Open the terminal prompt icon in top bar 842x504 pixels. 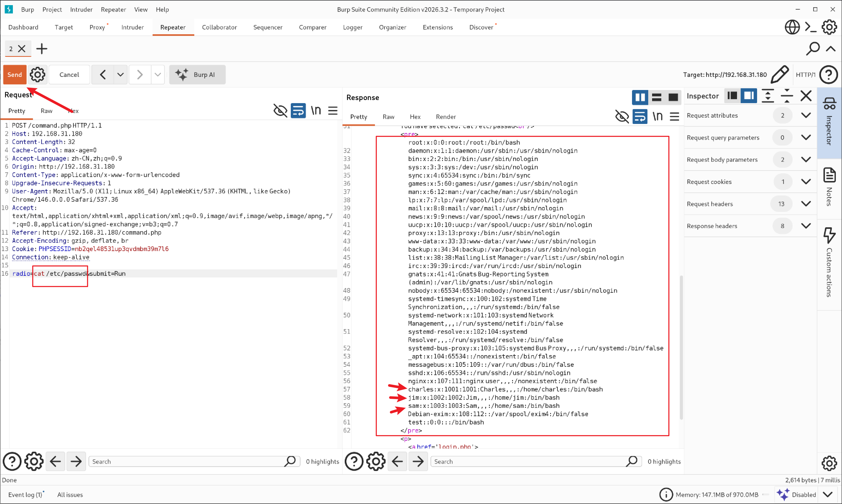811,27
